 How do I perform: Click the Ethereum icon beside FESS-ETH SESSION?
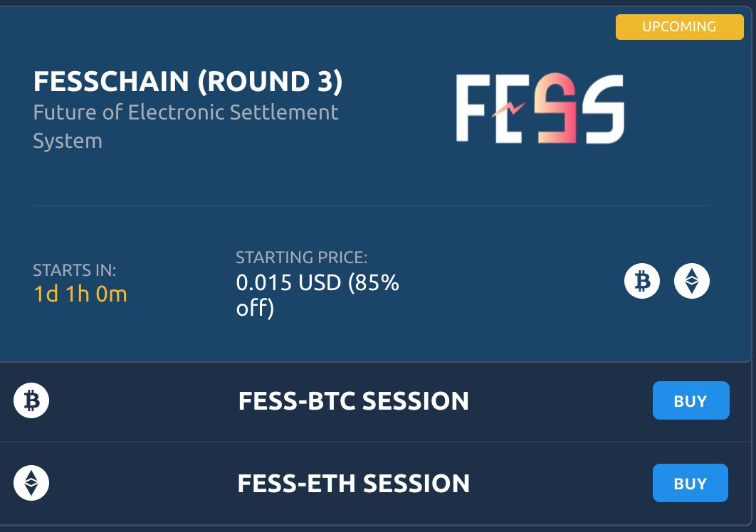31,484
